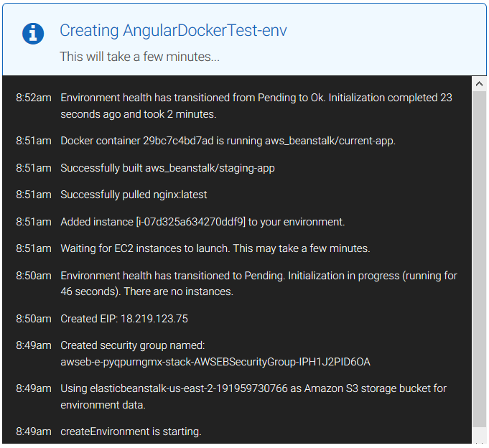The width and height of the screenshot is (489, 448).
Task: Click the blue info icon
Action: click(33, 33)
